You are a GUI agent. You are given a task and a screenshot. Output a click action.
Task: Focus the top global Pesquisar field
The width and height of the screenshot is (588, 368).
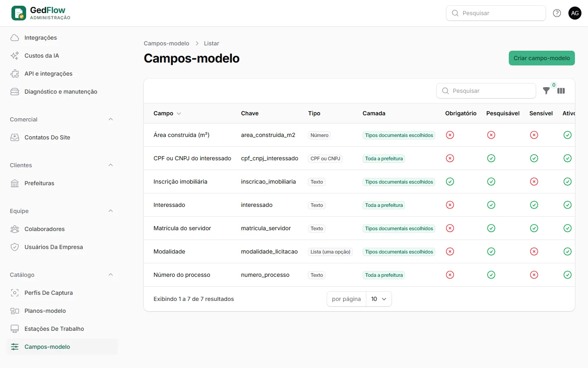(x=496, y=13)
